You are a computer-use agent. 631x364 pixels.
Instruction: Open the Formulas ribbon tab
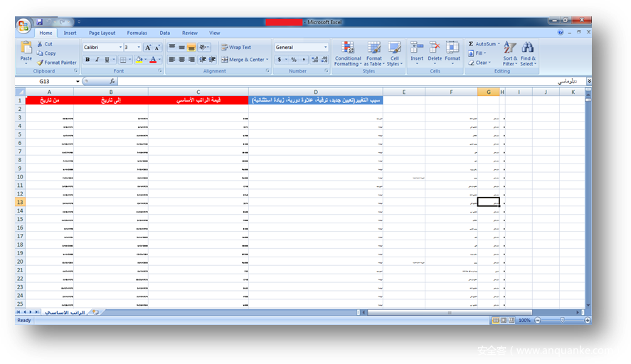click(137, 33)
